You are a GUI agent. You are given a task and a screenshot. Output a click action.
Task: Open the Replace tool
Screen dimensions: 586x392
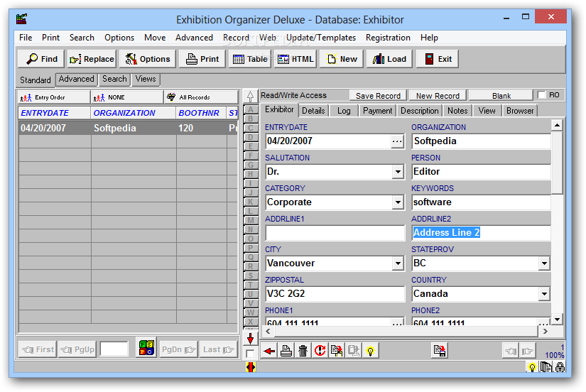(92, 59)
